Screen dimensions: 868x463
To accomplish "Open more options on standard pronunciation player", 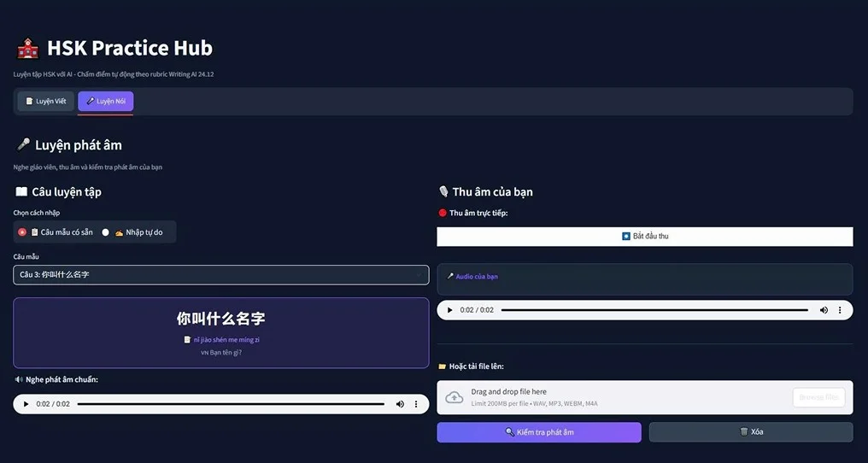I will (x=416, y=404).
